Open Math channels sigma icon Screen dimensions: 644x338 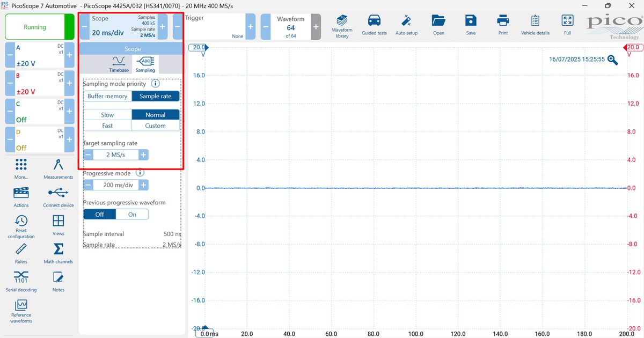[58, 253]
